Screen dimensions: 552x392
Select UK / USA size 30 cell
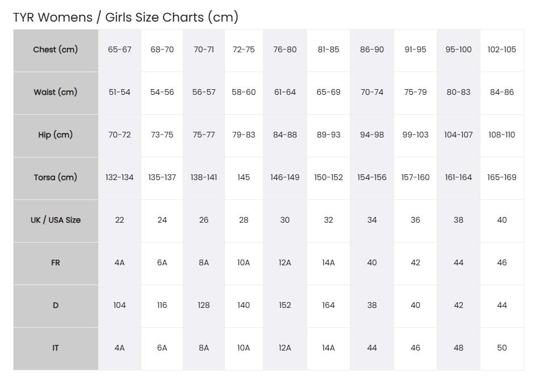point(285,220)
